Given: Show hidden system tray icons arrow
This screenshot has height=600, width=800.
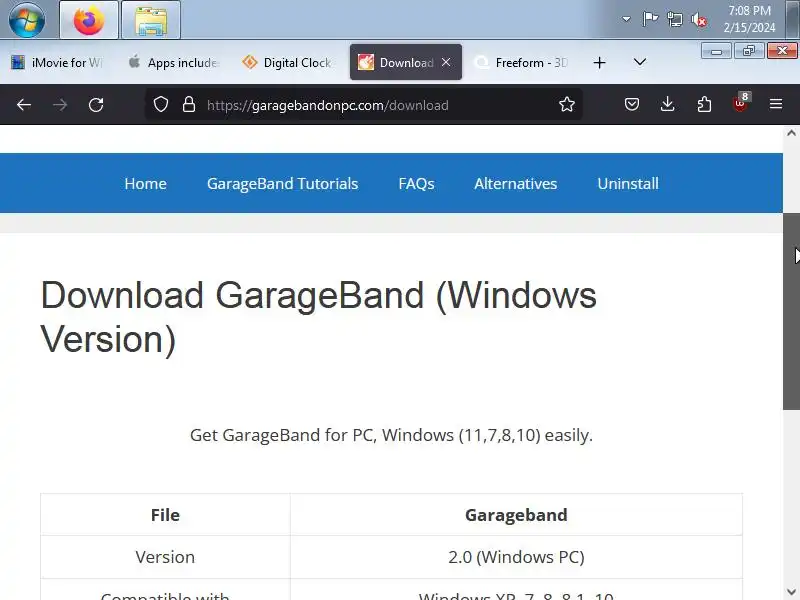Looking at the screenshot, I should click(626, 19).
